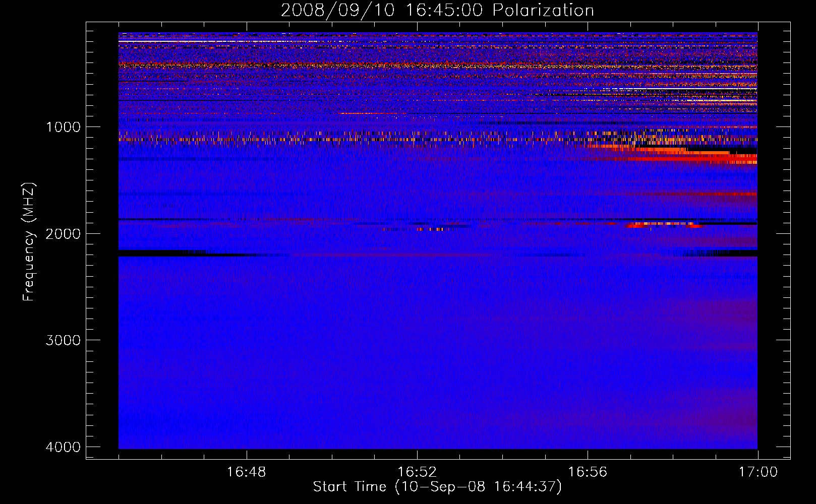
Task: Click the plot title '2008/09/10 16:45:00 Polarization'
Action: [x=437, y=10]
